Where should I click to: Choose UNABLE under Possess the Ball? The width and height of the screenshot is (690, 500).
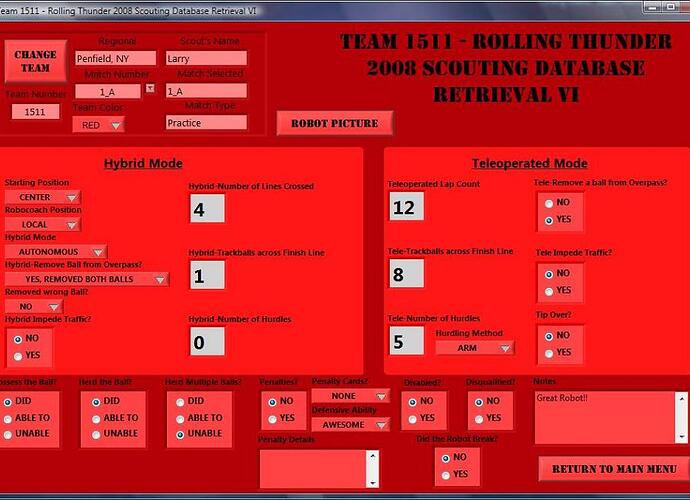coord(7,434)
